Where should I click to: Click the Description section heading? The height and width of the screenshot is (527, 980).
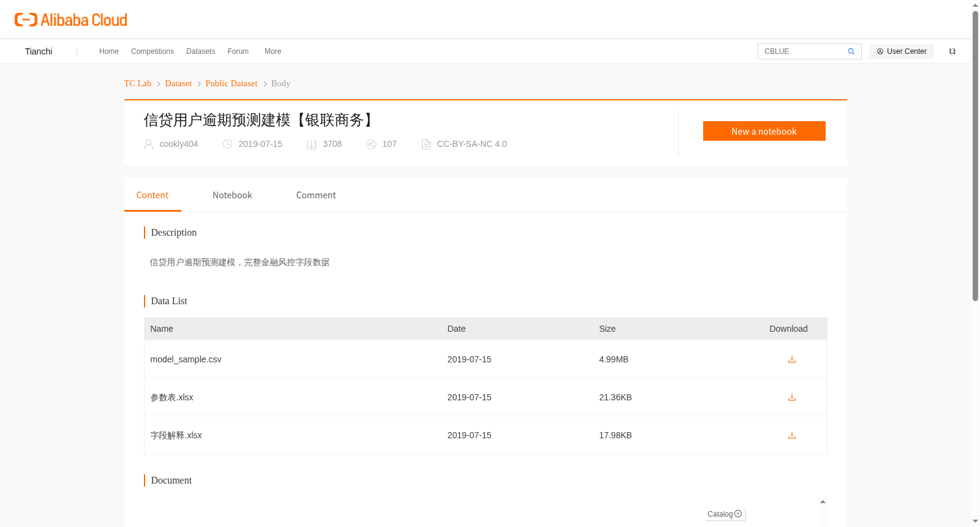point(174,233)
